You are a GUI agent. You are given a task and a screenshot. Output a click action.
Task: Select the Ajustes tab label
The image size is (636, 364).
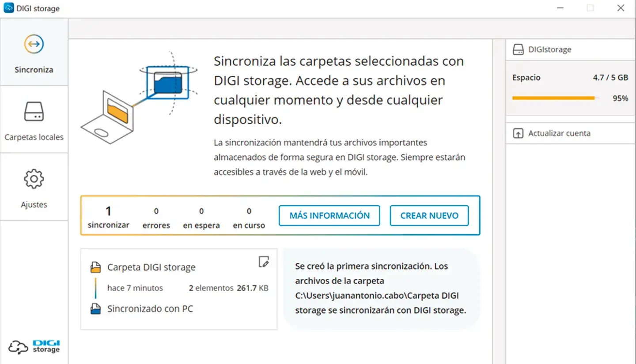click(34, 205)
